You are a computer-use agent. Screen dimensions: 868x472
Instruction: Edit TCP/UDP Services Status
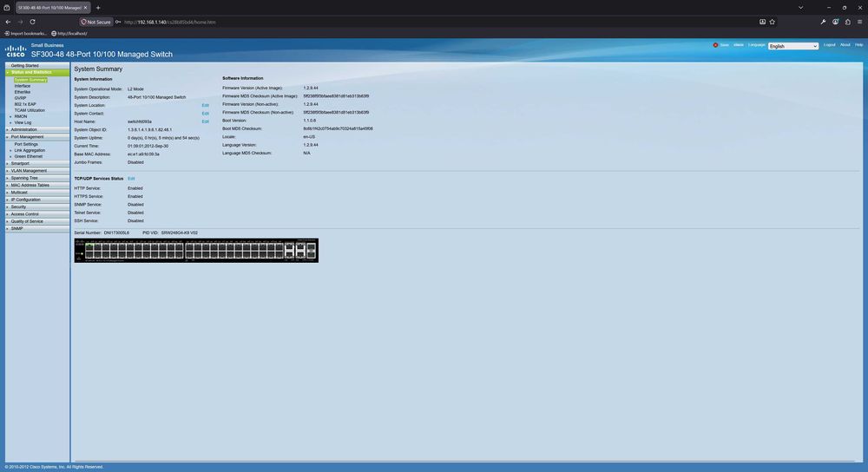click(x=131, y=179)
